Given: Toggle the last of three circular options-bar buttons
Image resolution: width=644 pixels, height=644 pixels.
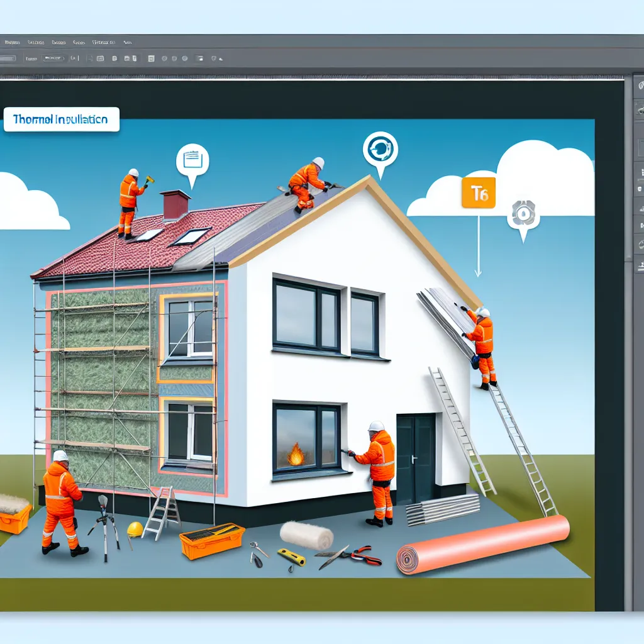Looking at the screenshot, I should click(x=184, y=58).
